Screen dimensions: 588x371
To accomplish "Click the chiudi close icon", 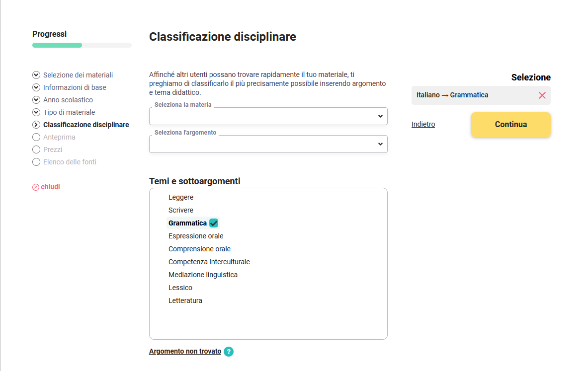I will pyautogui.click(x=36, y=187).
